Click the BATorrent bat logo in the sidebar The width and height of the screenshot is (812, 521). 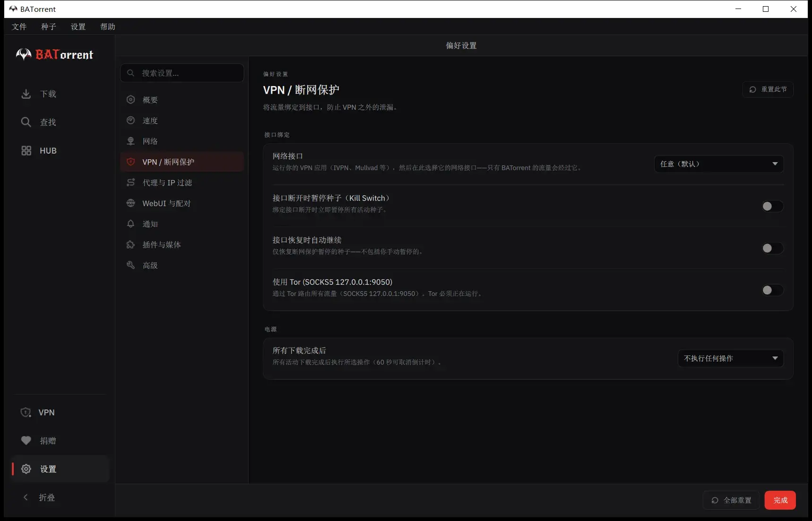click(24, 54)
